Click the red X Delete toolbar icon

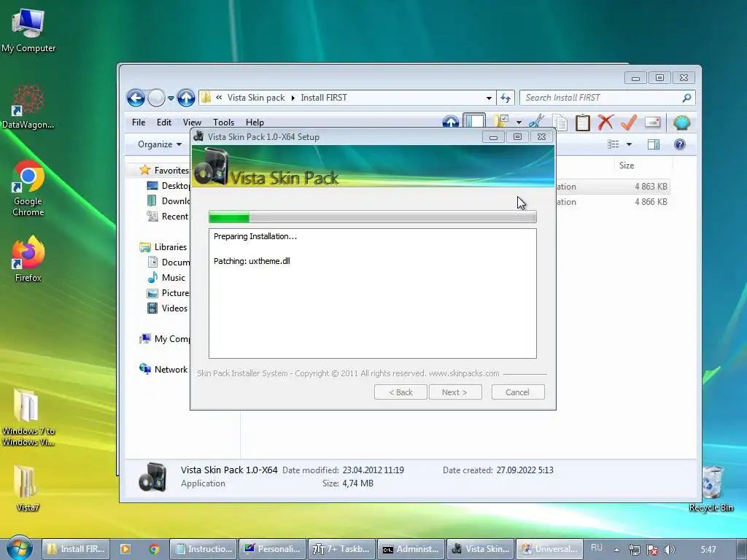click(605, 122)
